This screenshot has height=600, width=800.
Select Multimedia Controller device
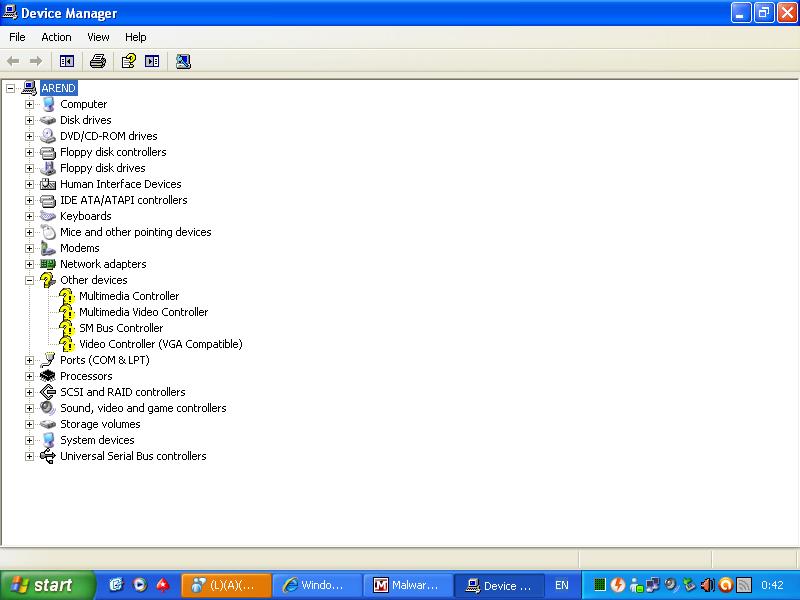click(x=129, y=296)
